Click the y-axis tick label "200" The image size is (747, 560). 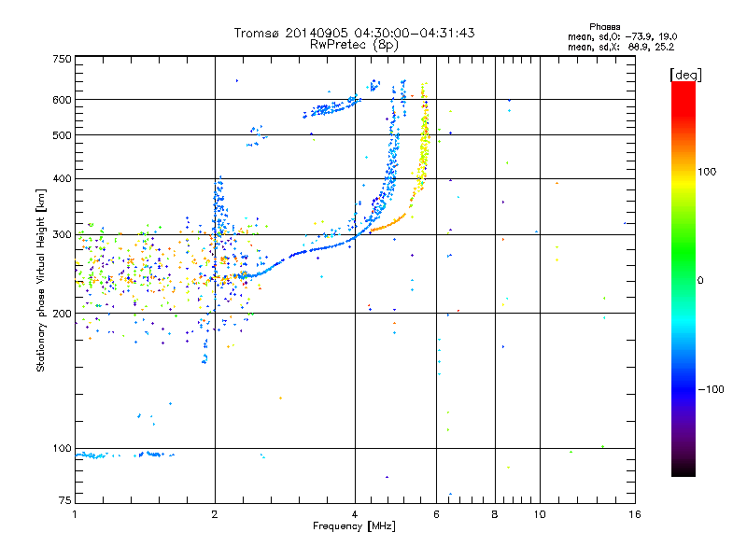(62, 314)
